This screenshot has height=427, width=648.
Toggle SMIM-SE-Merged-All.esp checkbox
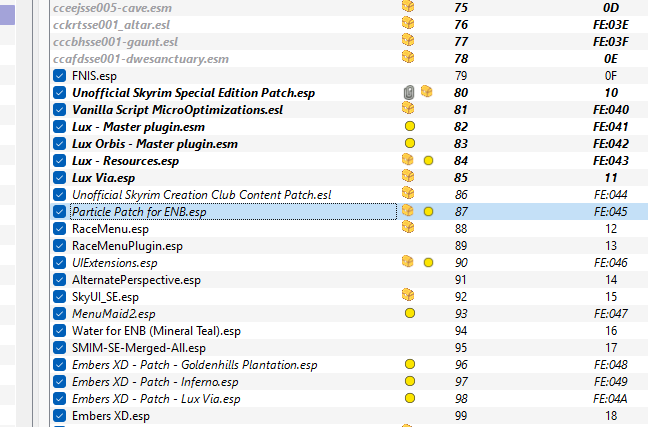[x=60, y=348]
